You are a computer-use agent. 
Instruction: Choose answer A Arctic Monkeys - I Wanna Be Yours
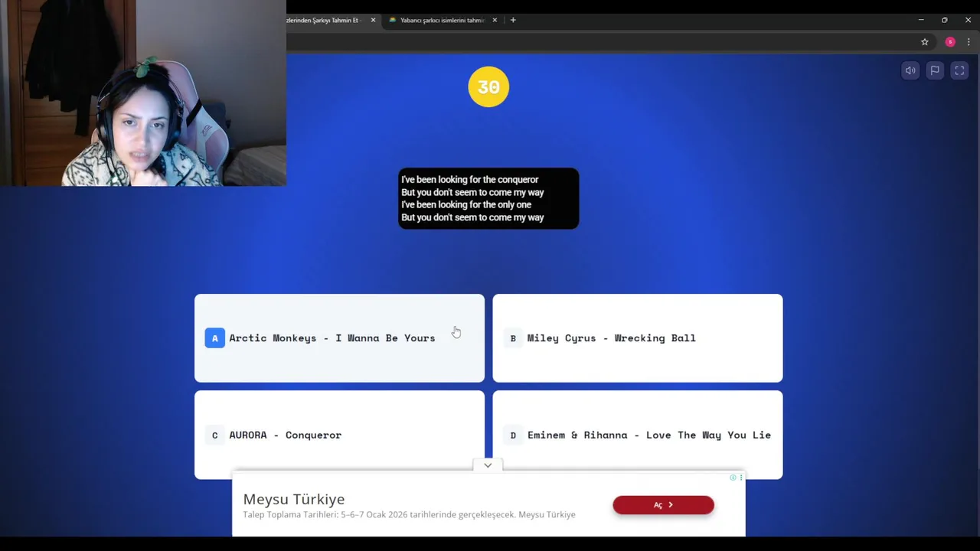pos(339,338)
